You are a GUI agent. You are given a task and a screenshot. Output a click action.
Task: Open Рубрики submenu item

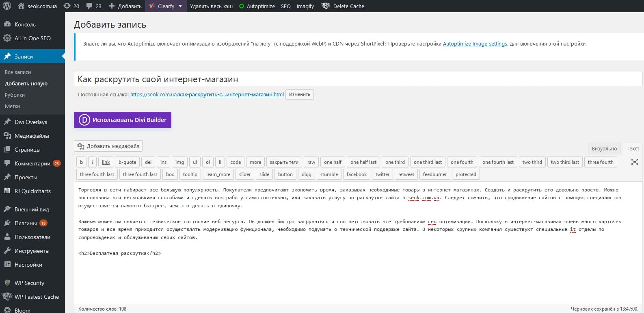click(x=15, y=95)
